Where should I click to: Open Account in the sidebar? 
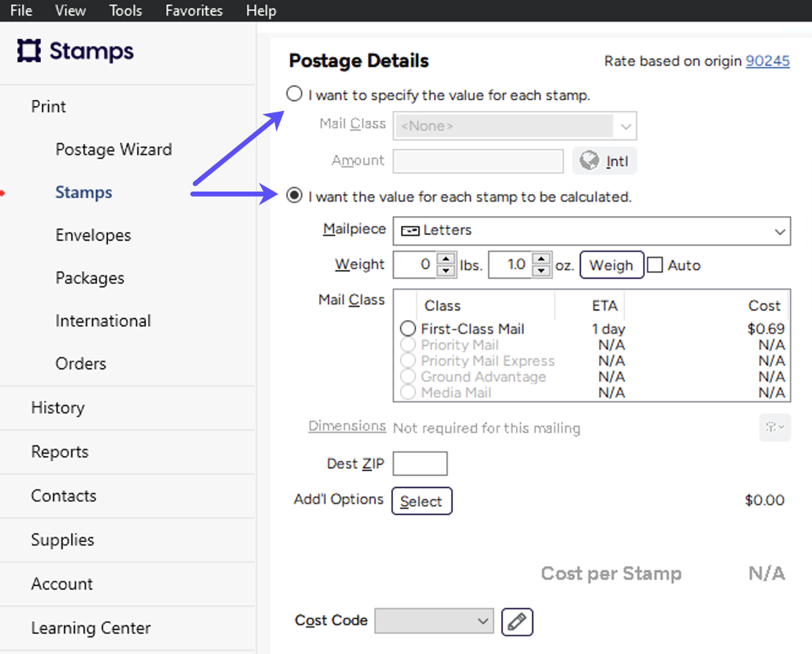62,584
